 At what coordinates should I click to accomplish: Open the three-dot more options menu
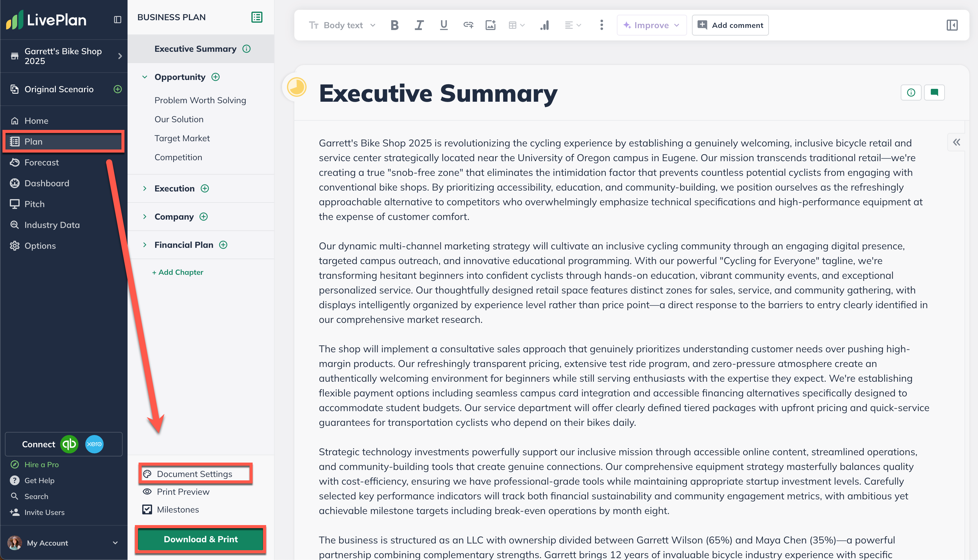(x=601, y=25)
